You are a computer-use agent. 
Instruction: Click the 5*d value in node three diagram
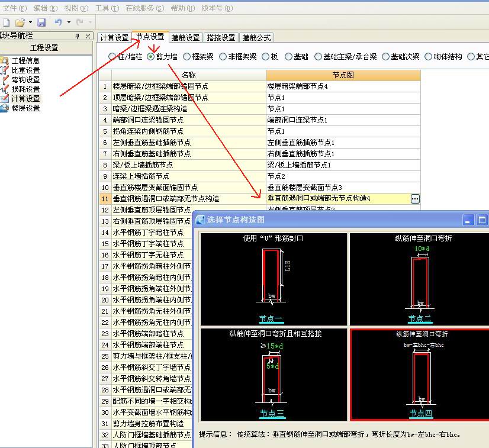pyautogui.click(x=272, y=366)
